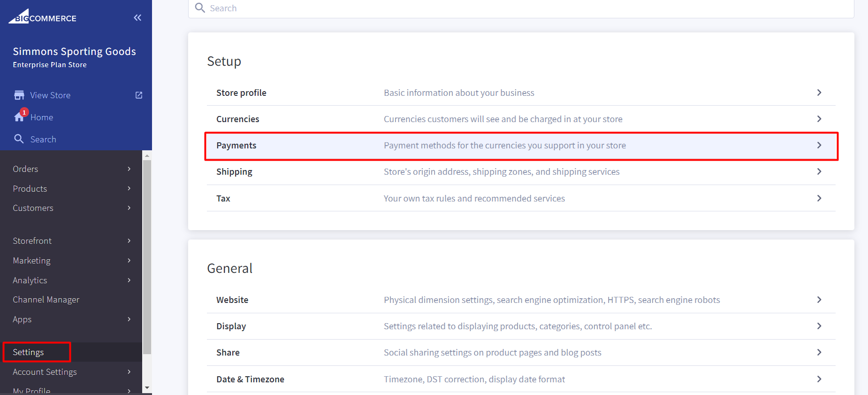Open Channel Manager menu item
Viewport: 868px width, 395px height.
click(x=46, y=300)
